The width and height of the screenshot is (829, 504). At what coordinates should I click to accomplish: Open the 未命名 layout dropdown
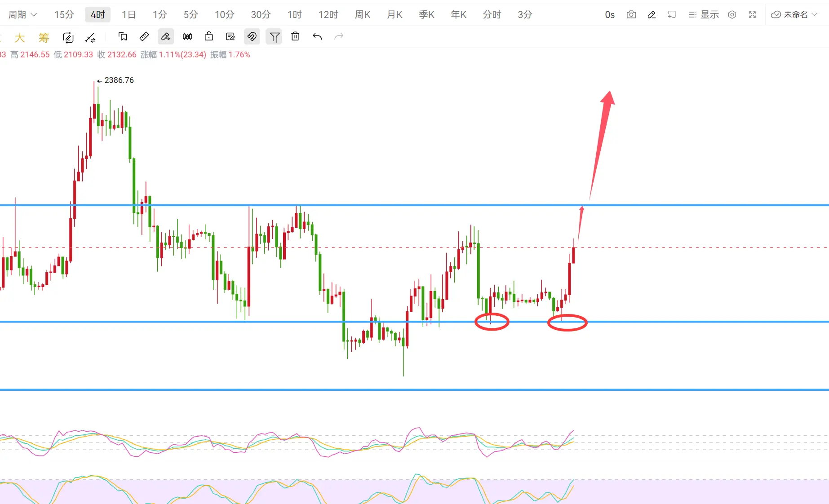pos(794,15)
